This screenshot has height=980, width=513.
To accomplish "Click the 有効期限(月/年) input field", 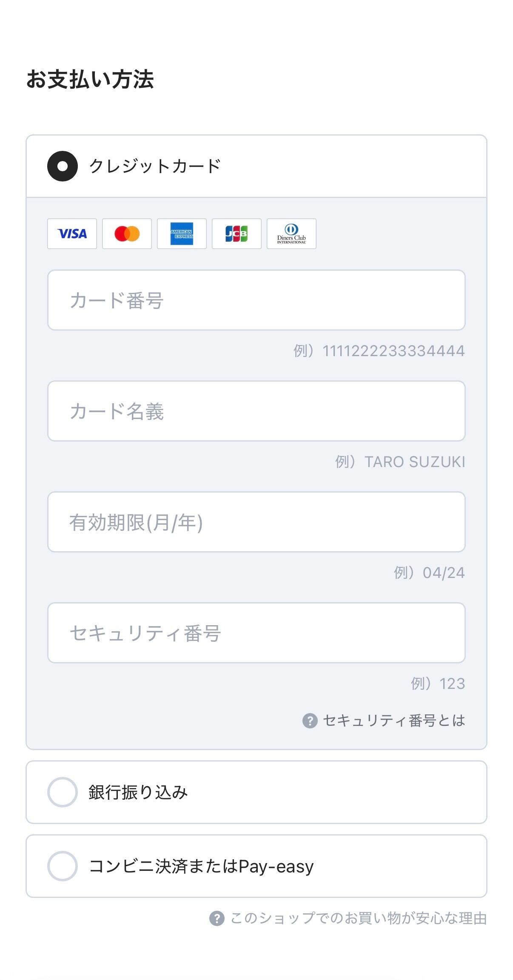I will coord(256,522).
